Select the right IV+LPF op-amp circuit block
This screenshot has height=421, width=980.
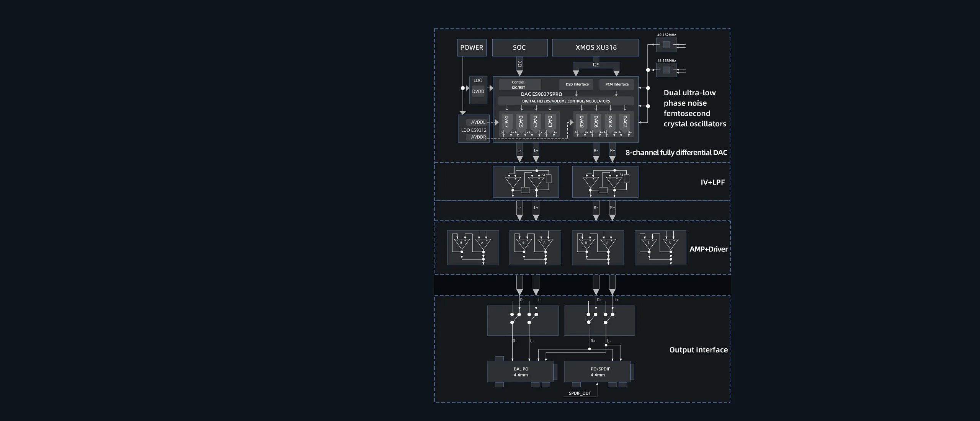click(605, 182)
